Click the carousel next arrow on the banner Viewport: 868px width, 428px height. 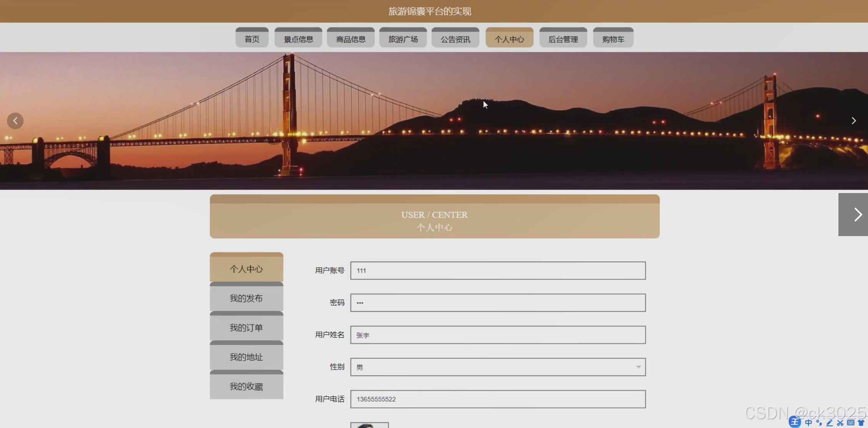853,121
